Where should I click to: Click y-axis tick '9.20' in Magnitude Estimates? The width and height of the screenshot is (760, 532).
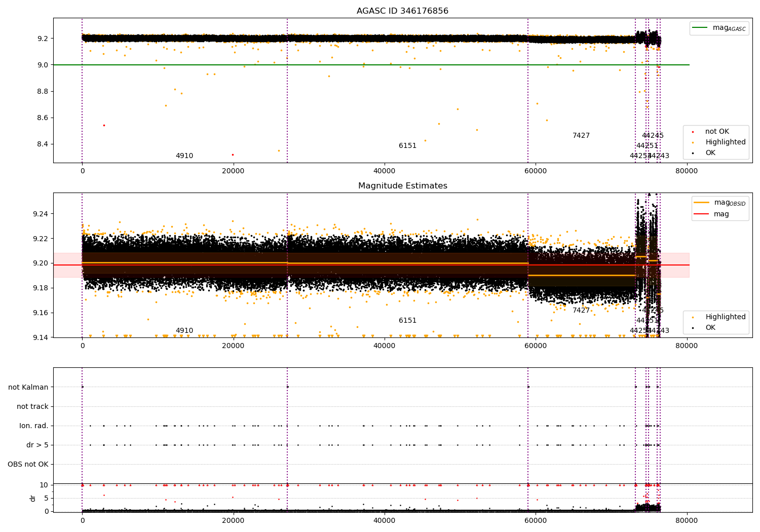41,263
